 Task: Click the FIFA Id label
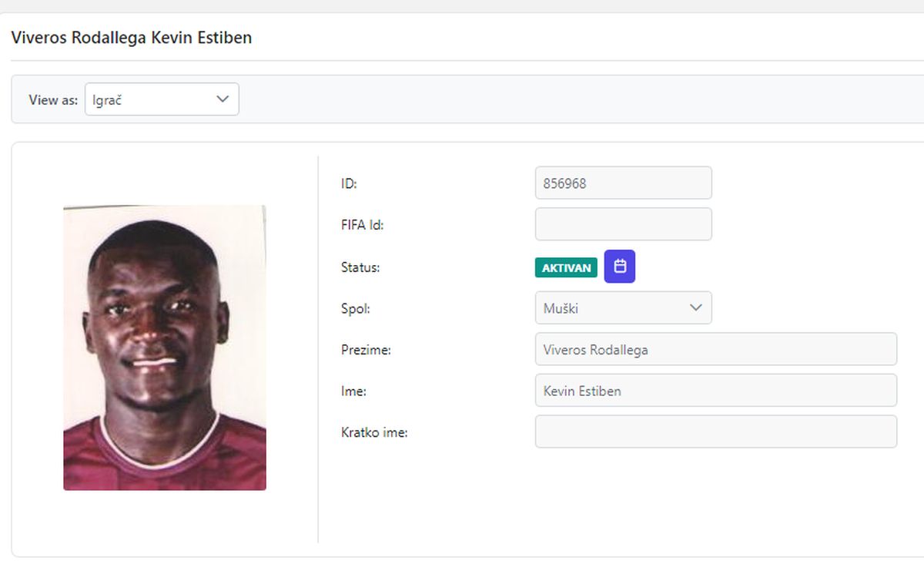363,225
